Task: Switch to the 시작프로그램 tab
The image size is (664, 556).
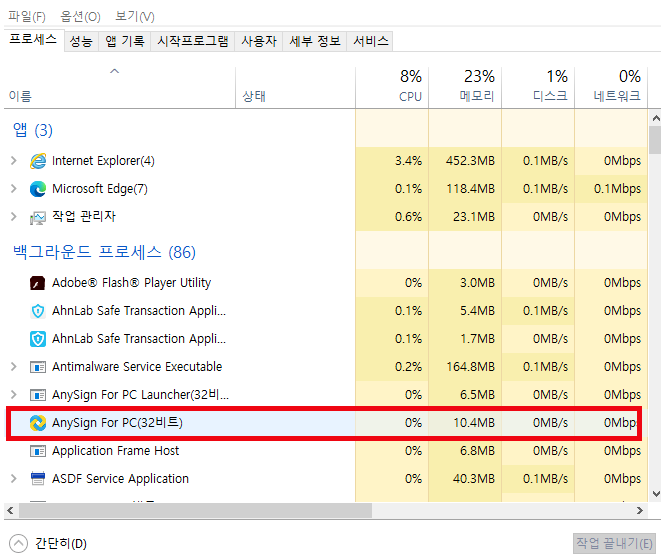Action: (193, 41)
